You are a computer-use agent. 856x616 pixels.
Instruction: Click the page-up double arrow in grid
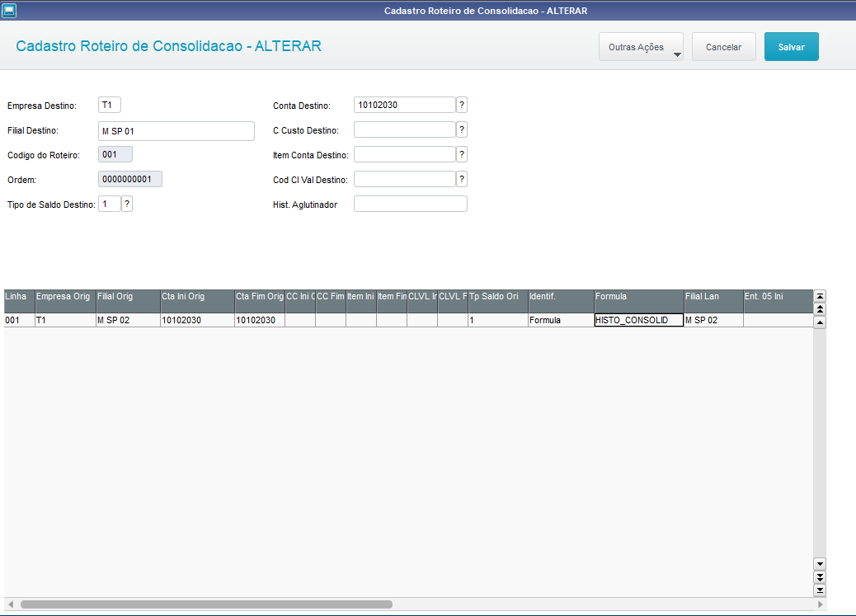click(x=820, y=309)
